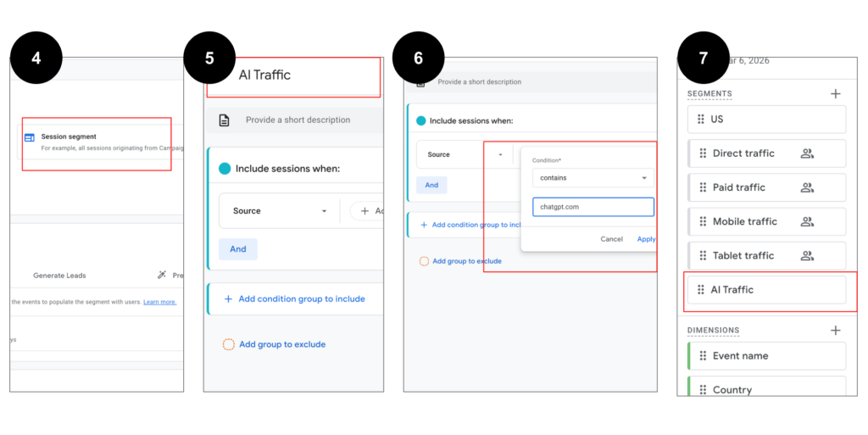
Task: Click the people icon on Tablet traffic
Action: [807, 256]
